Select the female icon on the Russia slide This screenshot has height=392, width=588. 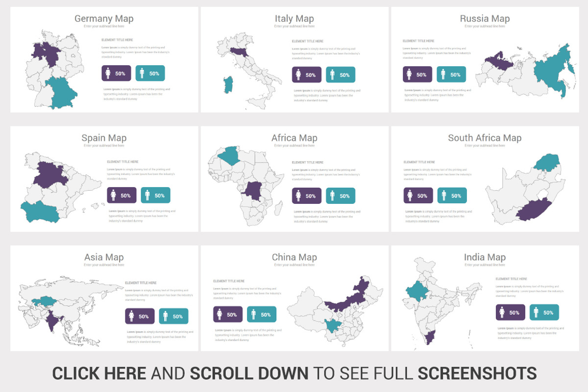[409, 74]
